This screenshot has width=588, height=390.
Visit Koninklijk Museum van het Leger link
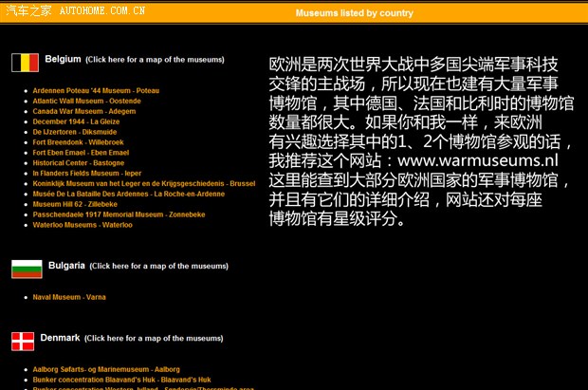tap(143, 183)
